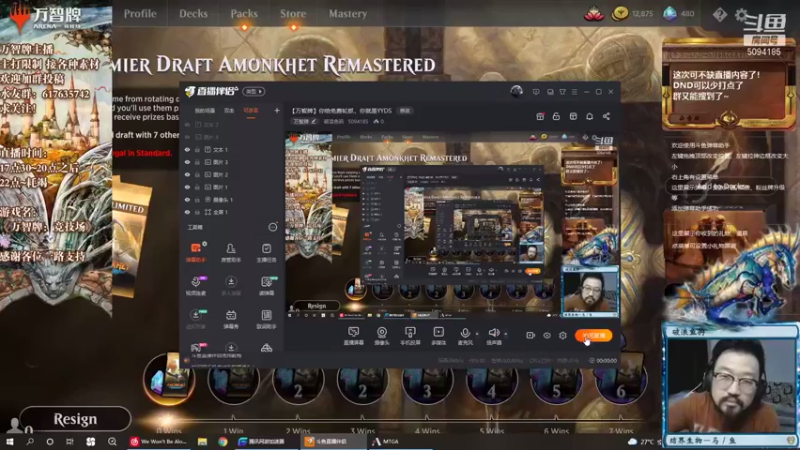800x450 pixels.
Task: Open the Store tab in MTG Arena
Action: click(293, 14)
